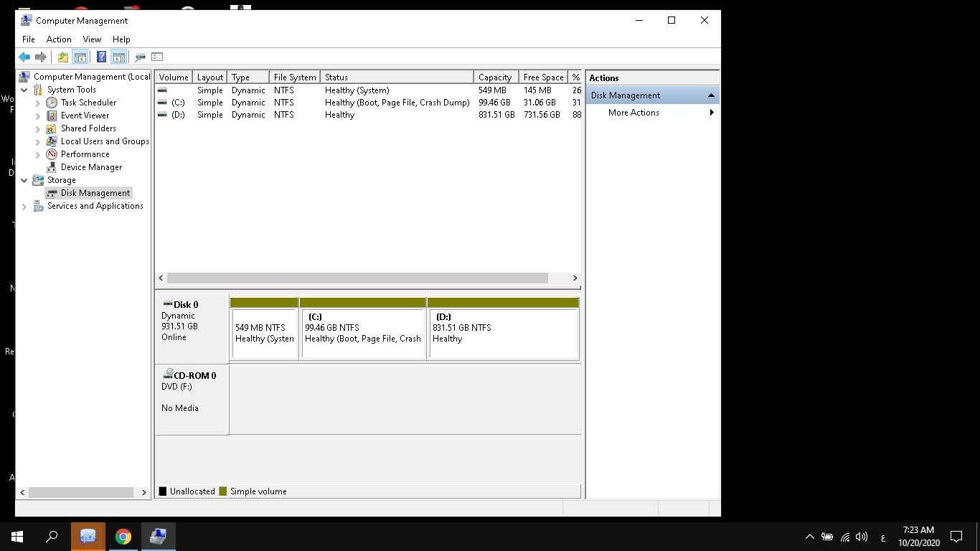This screenshot has width=980, height=551.
Task: Sort by the File System column header
Action: [x=295, y=77]
